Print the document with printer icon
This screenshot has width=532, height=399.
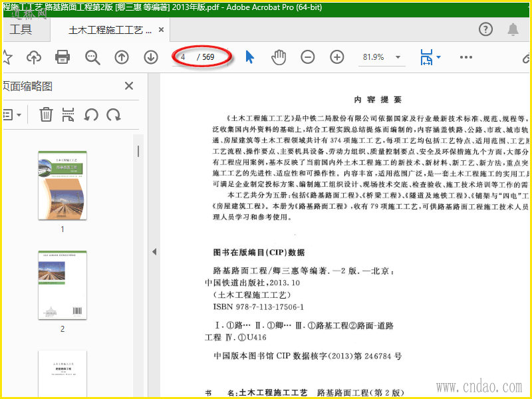coord(63,57)
